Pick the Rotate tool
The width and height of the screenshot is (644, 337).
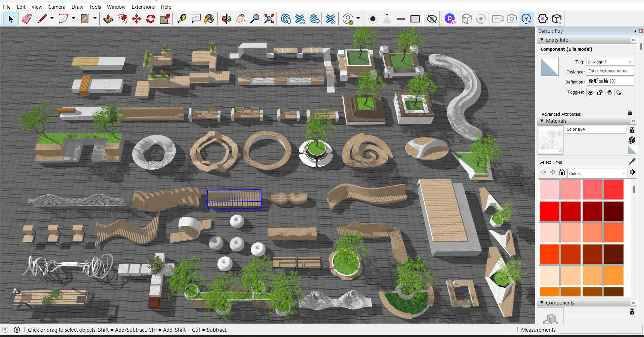coord(151,19)
